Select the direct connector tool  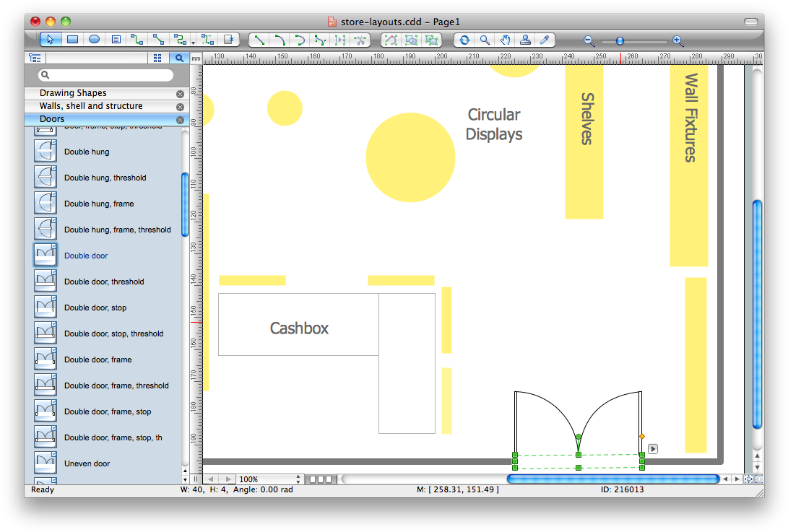pyautogui.click(x=158, y=40)
